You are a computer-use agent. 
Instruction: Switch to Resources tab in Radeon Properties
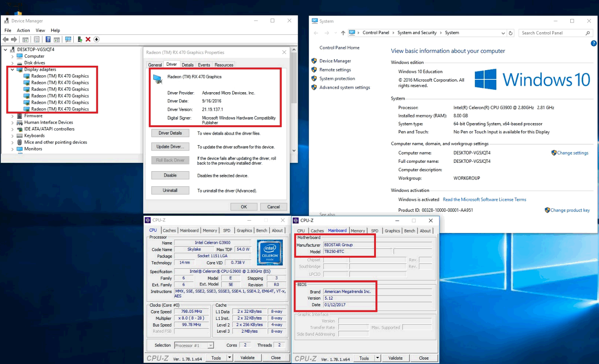224,65
